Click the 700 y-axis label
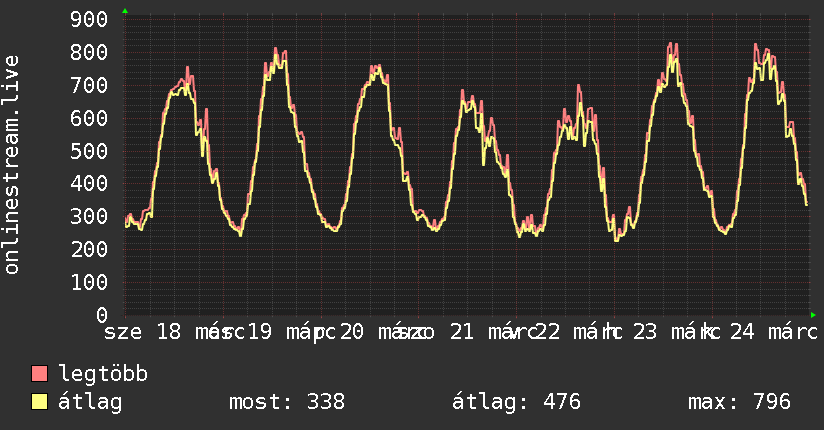The image size is (824, 430). (89, 85)
